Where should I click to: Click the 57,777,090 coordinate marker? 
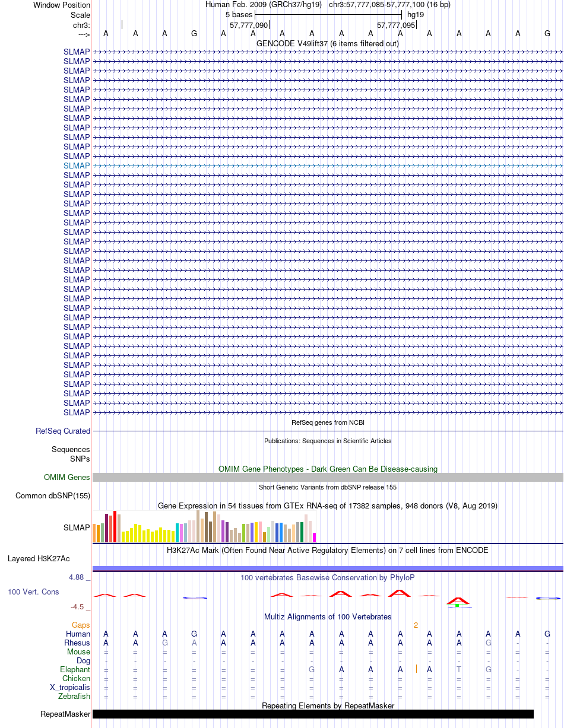(249, 24)
